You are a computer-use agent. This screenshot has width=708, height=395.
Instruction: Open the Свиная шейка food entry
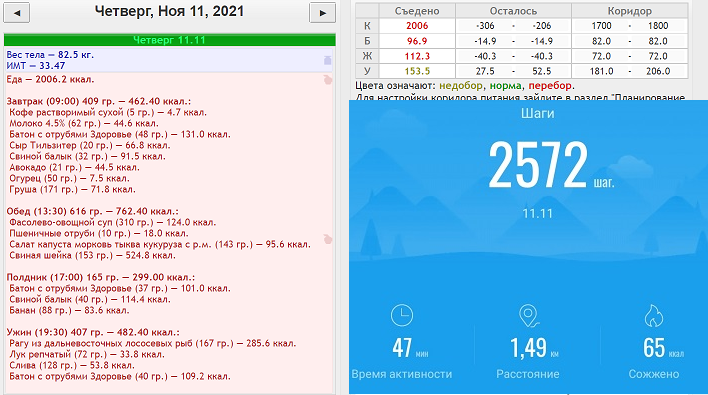tap(92, 256)
